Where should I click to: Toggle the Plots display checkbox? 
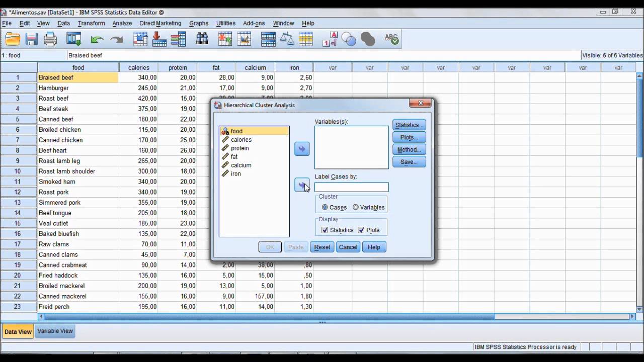click(x=361, y=230)
